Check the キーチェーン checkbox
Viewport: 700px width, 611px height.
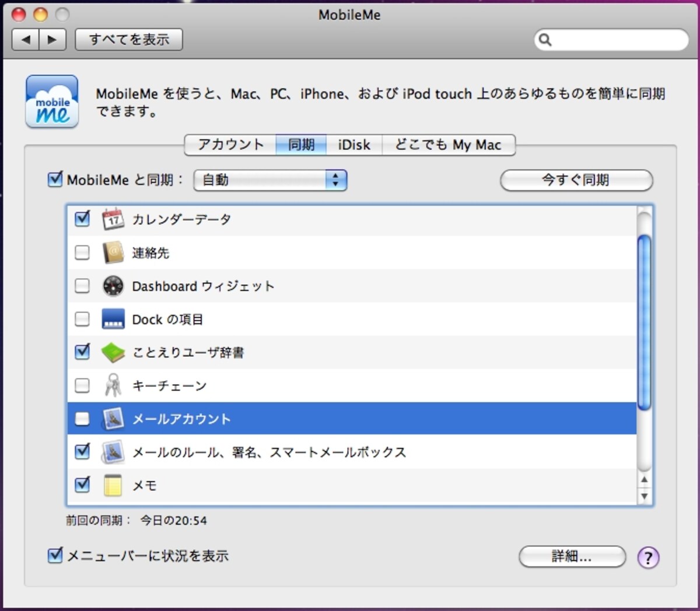[x=82, y=385]
